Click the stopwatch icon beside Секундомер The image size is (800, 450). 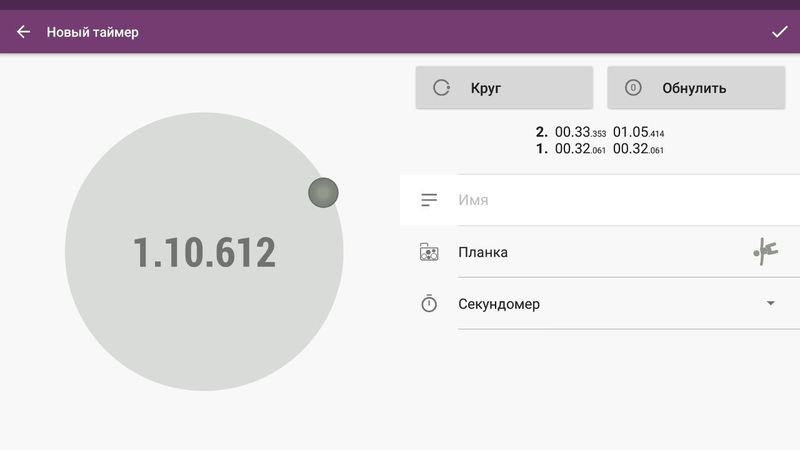(429, 304)
